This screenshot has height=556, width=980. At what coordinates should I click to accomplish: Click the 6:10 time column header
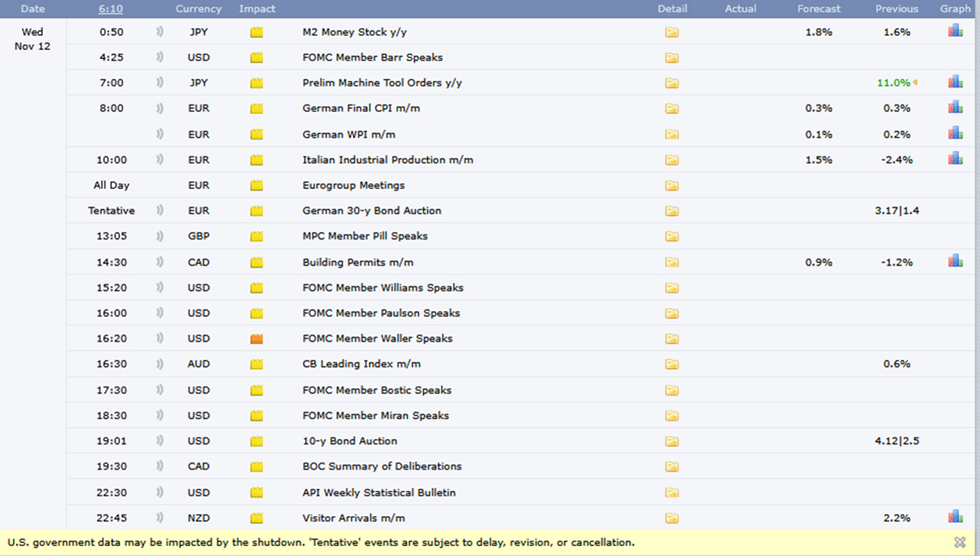[110, 8]
